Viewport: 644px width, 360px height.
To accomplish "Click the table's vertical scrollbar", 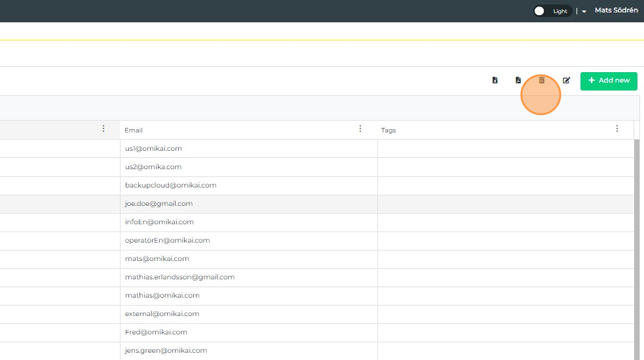I will pos(637,249).
